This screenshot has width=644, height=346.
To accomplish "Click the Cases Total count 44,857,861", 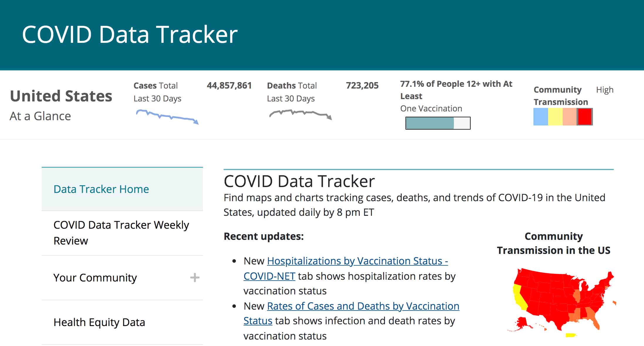I will (x=229, y=86).
